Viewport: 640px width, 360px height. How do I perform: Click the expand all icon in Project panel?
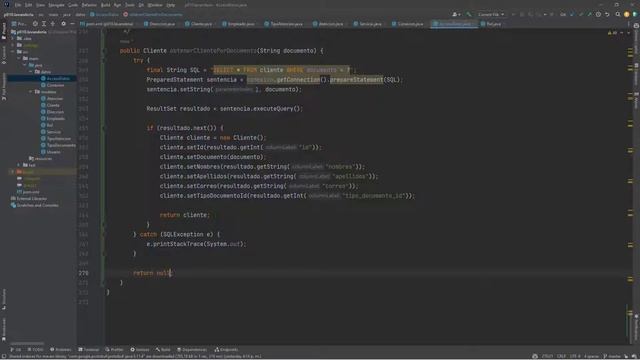tap(44, 24)
